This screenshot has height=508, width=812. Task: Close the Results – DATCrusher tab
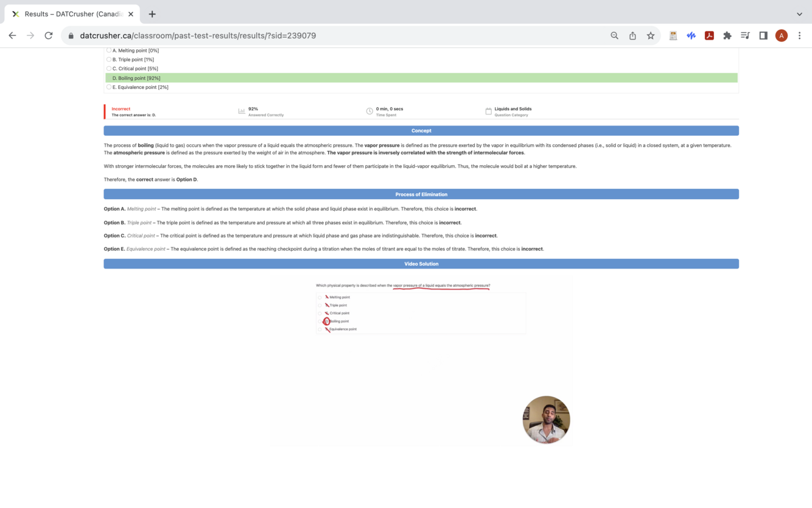[130, 14]
